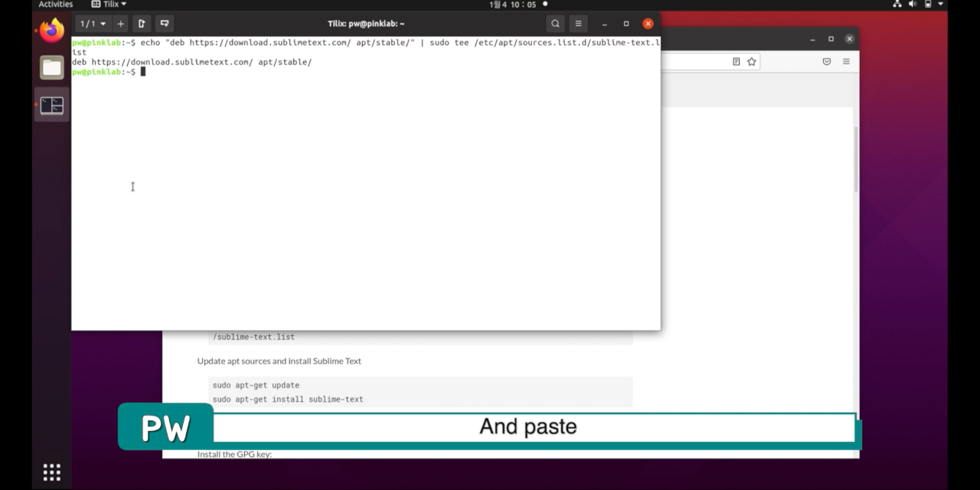Open Tilix terminal search
Viewport: 980px width, 490px height.
coord(556,24)
